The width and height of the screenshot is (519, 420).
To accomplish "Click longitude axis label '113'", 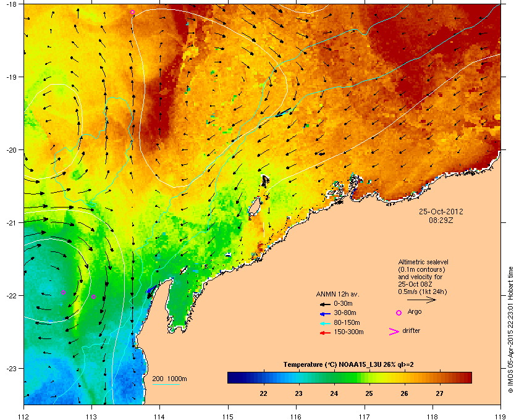I will (x=91, y=417).
